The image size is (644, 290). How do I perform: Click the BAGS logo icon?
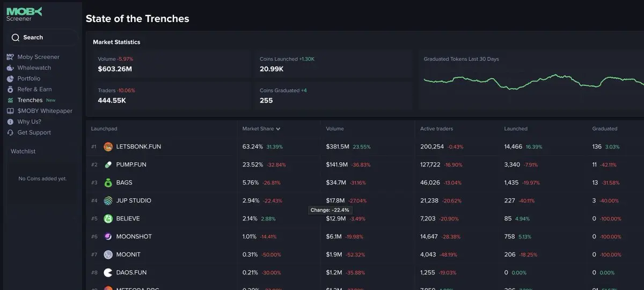click(x=108, y=183)
